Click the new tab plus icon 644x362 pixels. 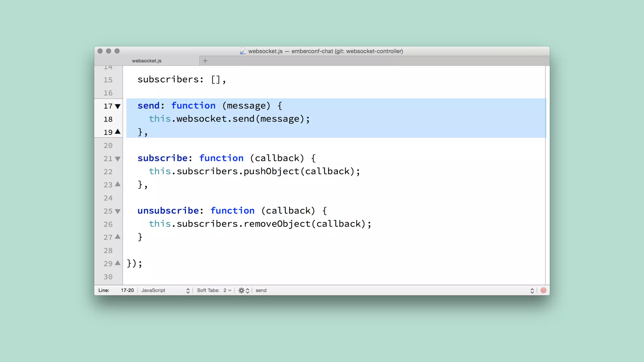pos(205,61)
